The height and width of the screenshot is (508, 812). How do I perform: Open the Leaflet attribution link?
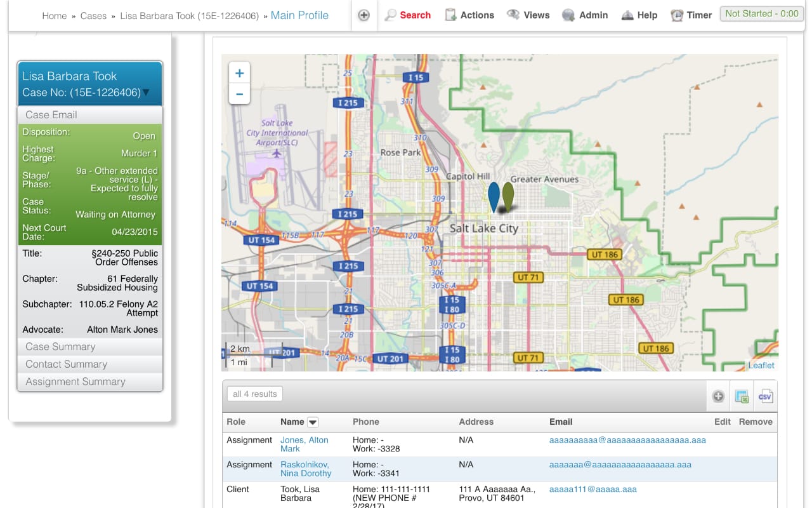click(x=761, y=365)
